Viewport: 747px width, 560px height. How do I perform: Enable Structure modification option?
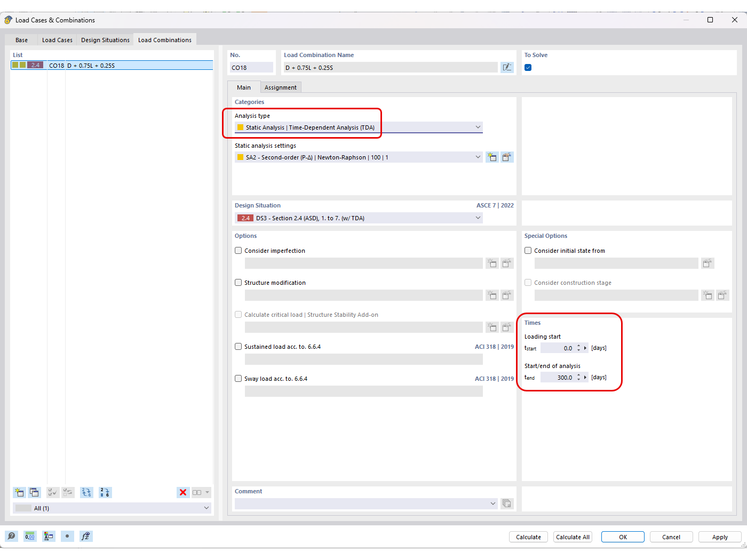(239, 282)
